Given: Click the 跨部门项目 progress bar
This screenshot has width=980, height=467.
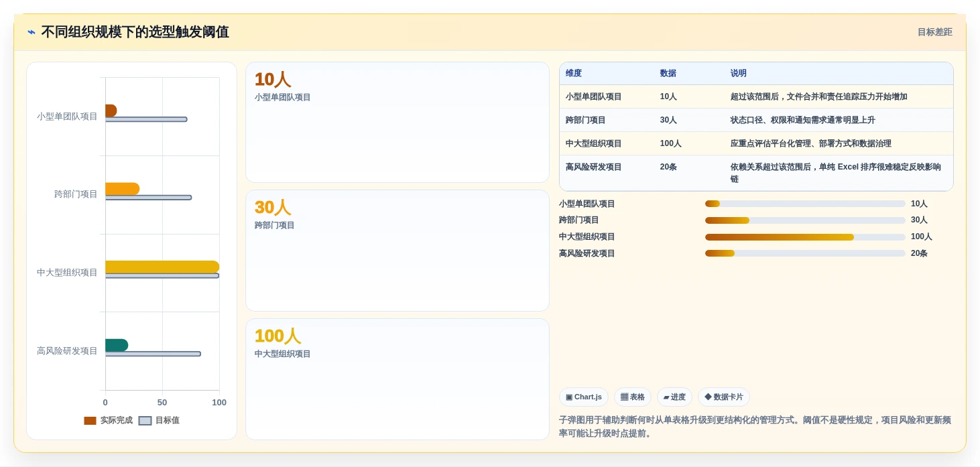Looking at the screenshot, I should pos(805,220).
